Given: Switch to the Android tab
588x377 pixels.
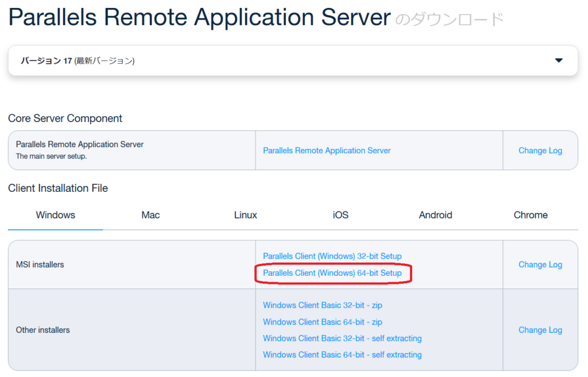Looking at the screenshot, I should click(435, 215).
